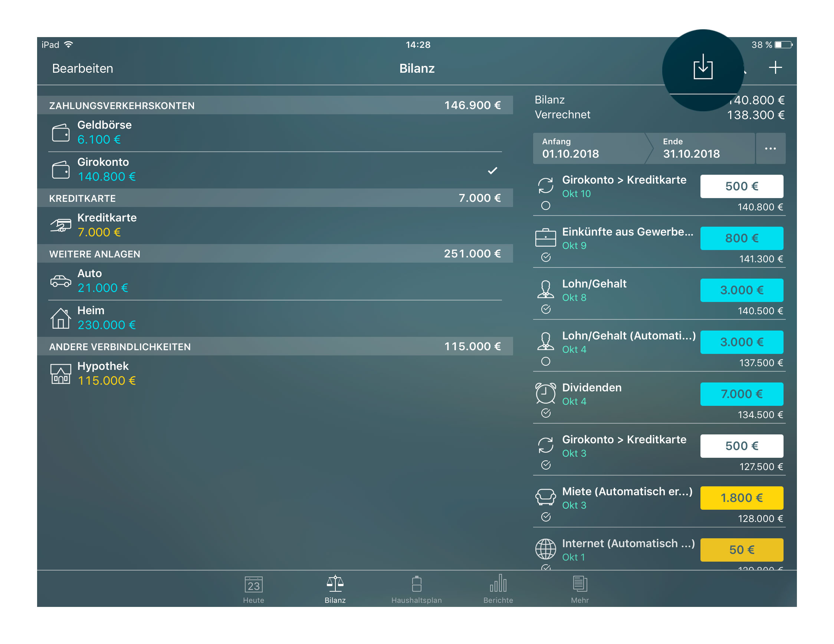Tap the Girokonto wallet icon
Viewport: 834px width, 644px height.
[61, 170]
